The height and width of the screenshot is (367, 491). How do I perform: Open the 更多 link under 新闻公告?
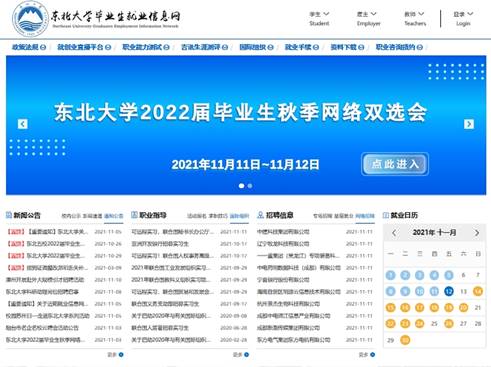tap(115, 355)
